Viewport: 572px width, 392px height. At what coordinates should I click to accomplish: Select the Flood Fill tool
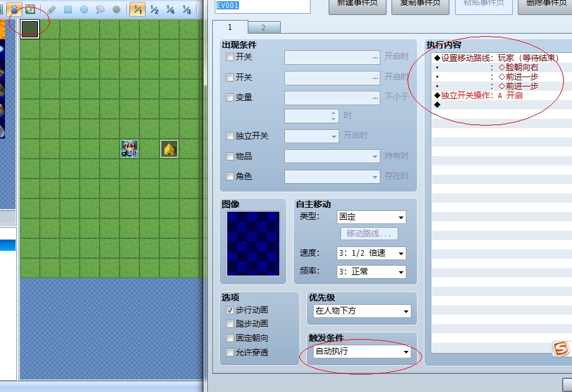coord(100,9)
